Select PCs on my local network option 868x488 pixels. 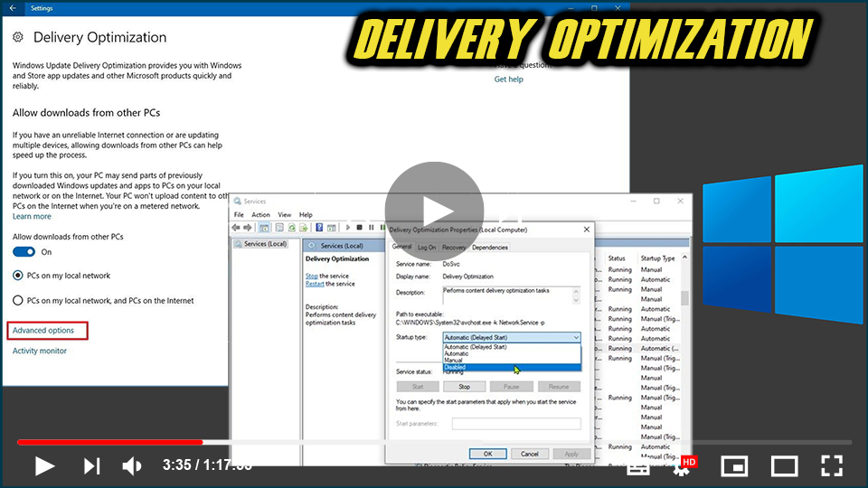coord(18,276)
